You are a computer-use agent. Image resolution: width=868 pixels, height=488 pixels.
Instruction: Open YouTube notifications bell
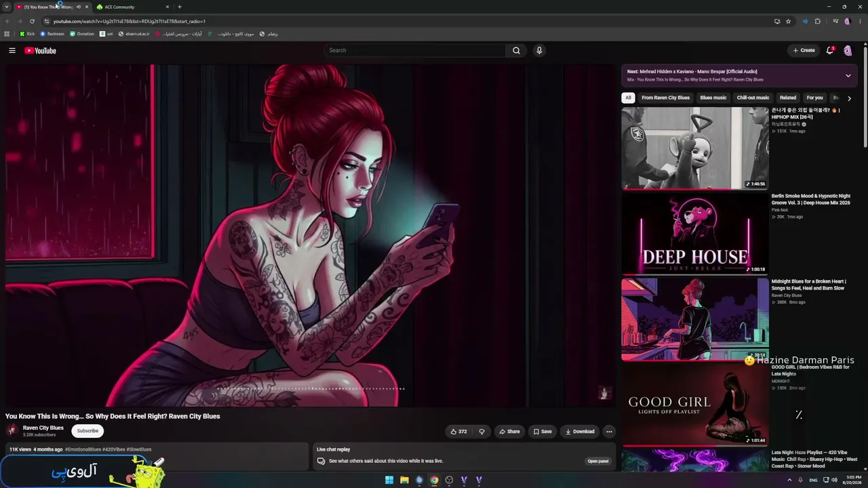(x=830, y=50)
